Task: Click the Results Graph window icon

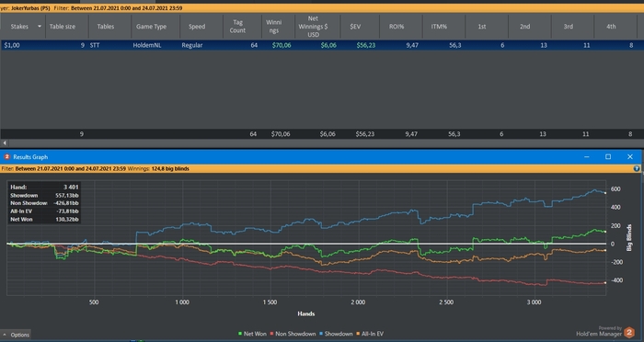Action: (6, 157)
